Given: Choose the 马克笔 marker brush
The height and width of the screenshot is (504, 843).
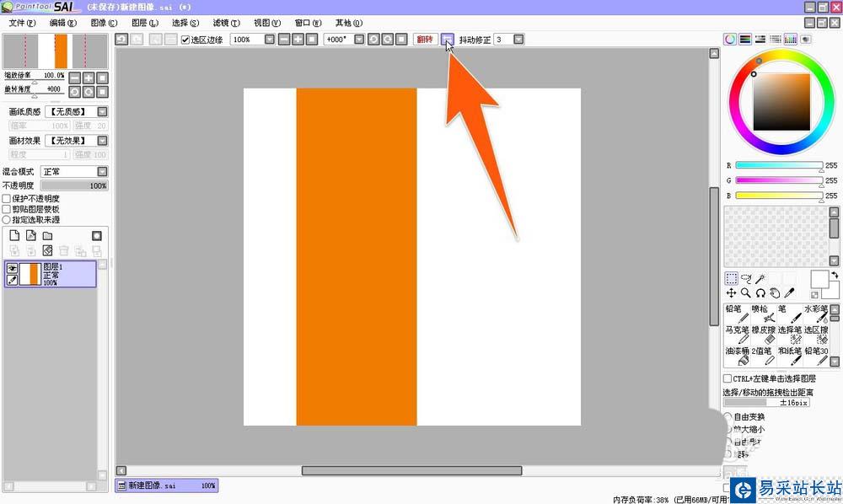Looking at the screenshot, I should coord(737,335).
